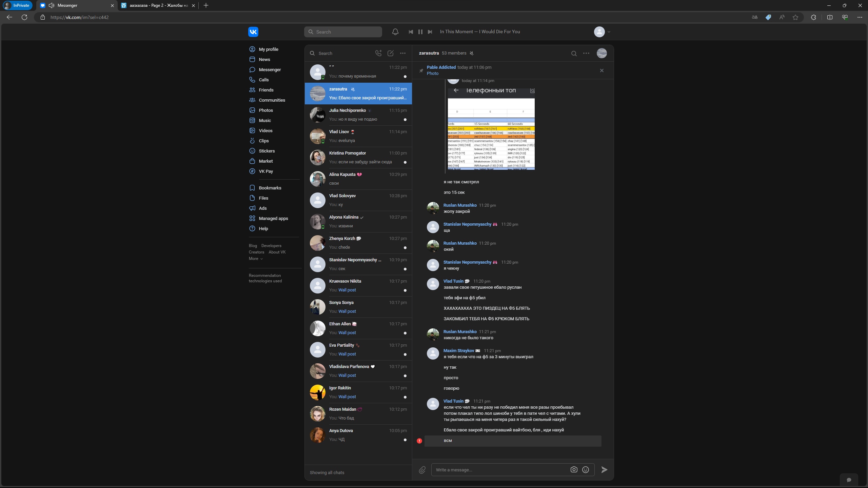Click the paperclip attach file icon

[x=422, y=470]
